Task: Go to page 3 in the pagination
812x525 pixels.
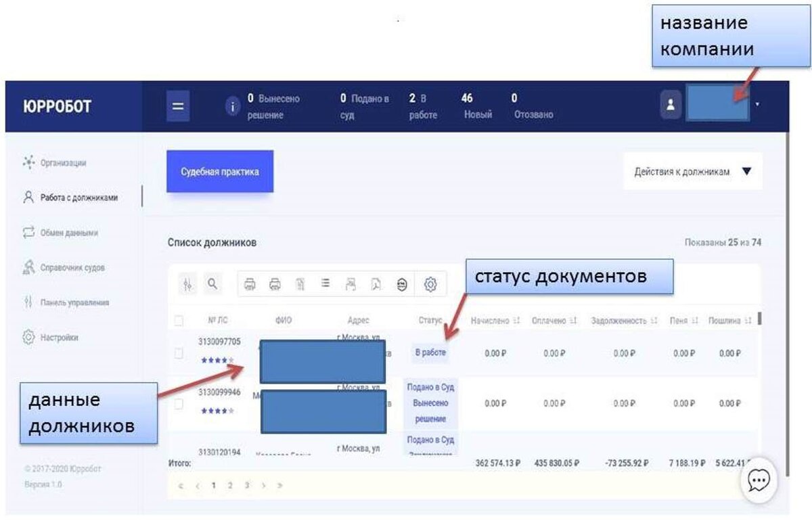Action: (x=246, y=485)
